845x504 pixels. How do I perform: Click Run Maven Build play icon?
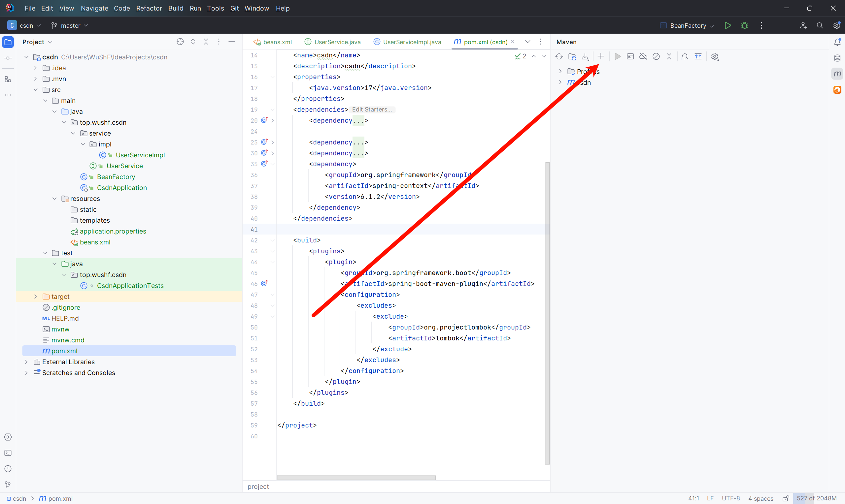click(x=618, y=56)
